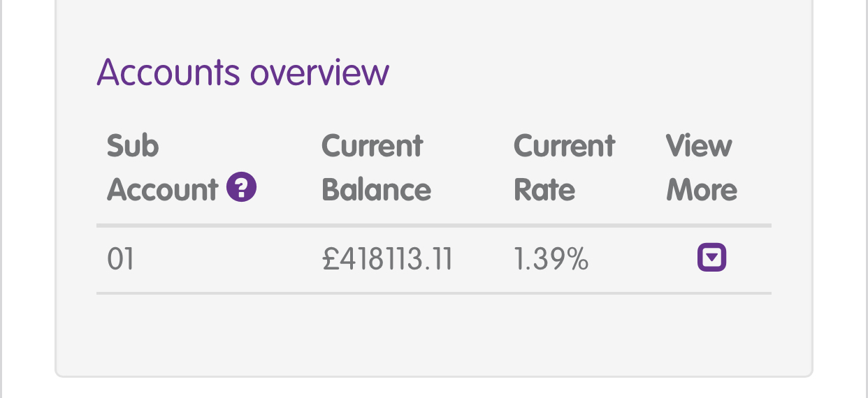Click the word 'Account' beside help icon
868x398 pixels.
163,189
